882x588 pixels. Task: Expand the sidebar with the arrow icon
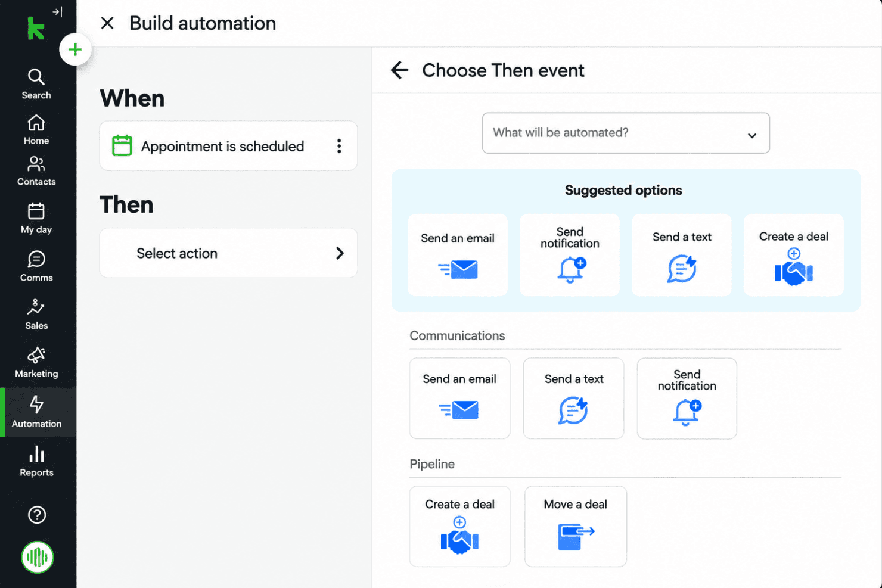[57, 12]
